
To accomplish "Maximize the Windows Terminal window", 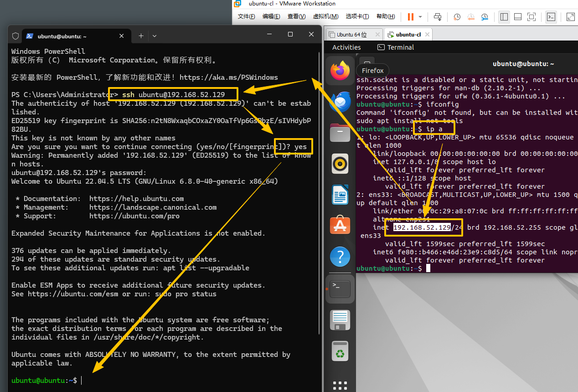I will [x=290, y=34].
